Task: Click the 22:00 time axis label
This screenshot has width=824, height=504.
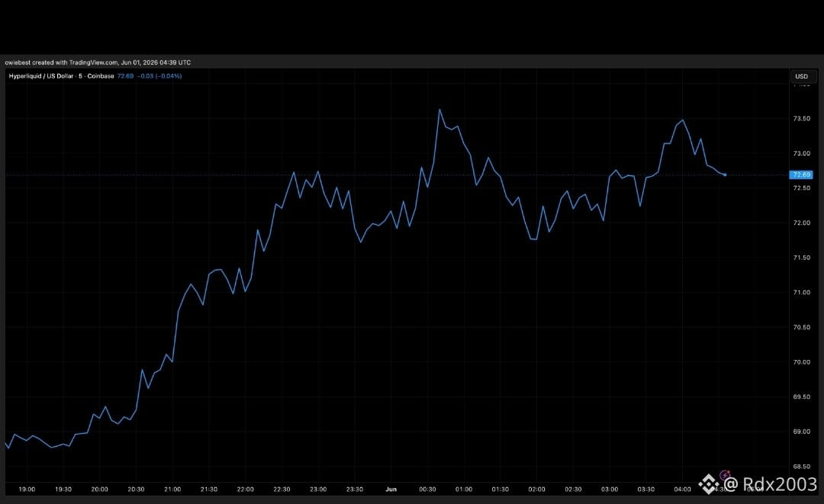Action: point(246,490)
